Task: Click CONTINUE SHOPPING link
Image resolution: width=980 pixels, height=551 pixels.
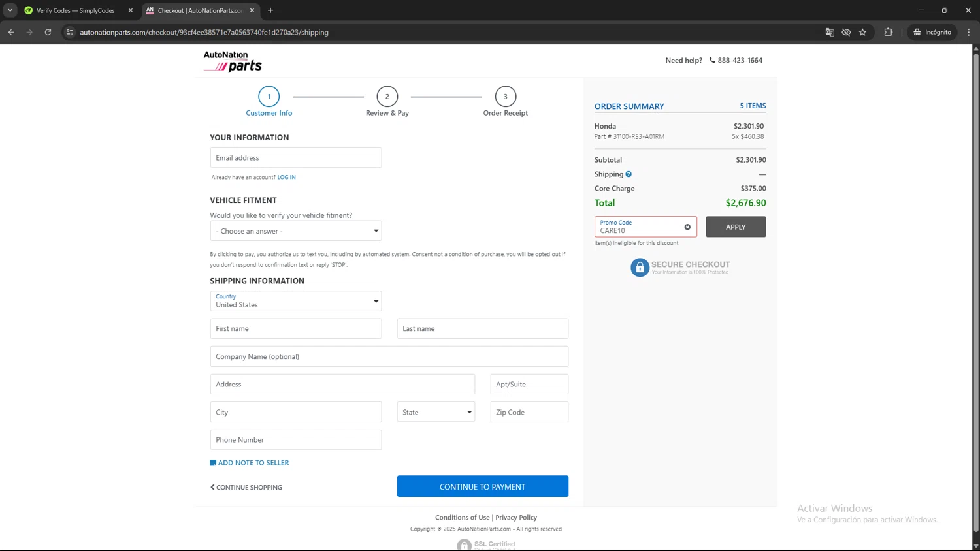Action: 246,488
